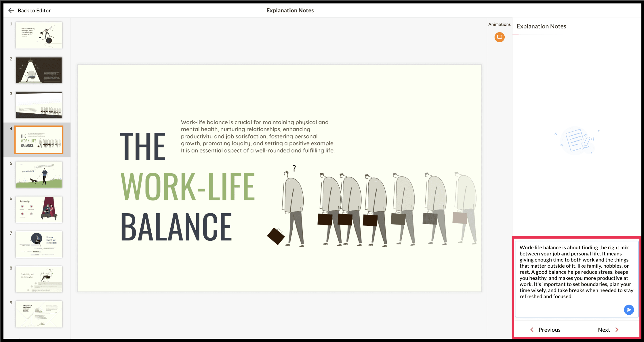Screen dimensions: 644x342
Task: Select slide 9 Challenges thumbnail
Action: click(x=39, y=314)
